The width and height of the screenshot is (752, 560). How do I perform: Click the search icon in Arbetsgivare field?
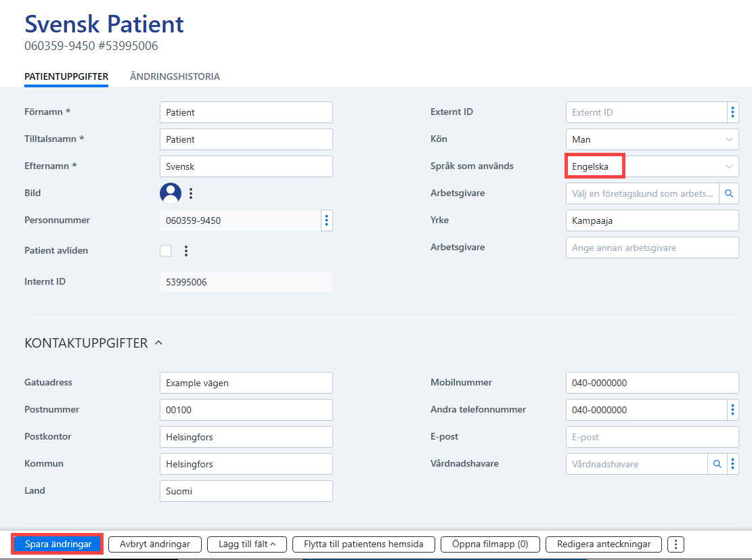tap(728, 193)
